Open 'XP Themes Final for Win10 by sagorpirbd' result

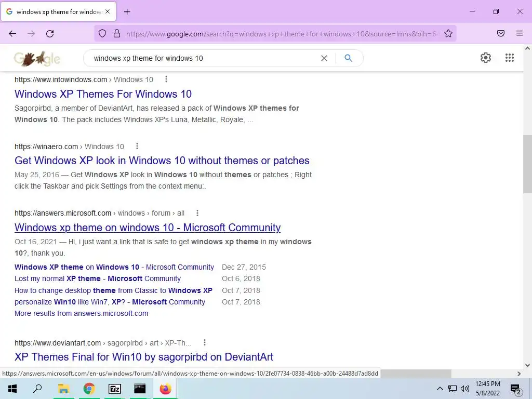[144, 357]
